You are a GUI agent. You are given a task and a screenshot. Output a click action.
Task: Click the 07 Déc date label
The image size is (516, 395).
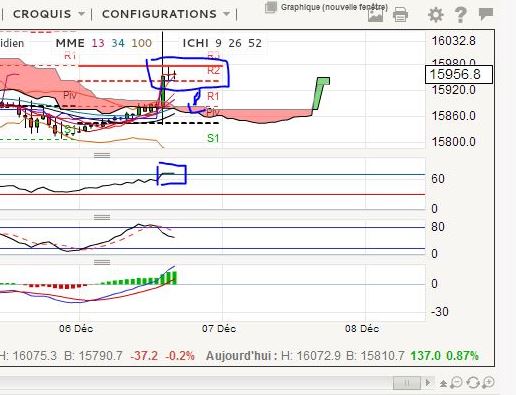pyautogui.click(x=219, y=329)
